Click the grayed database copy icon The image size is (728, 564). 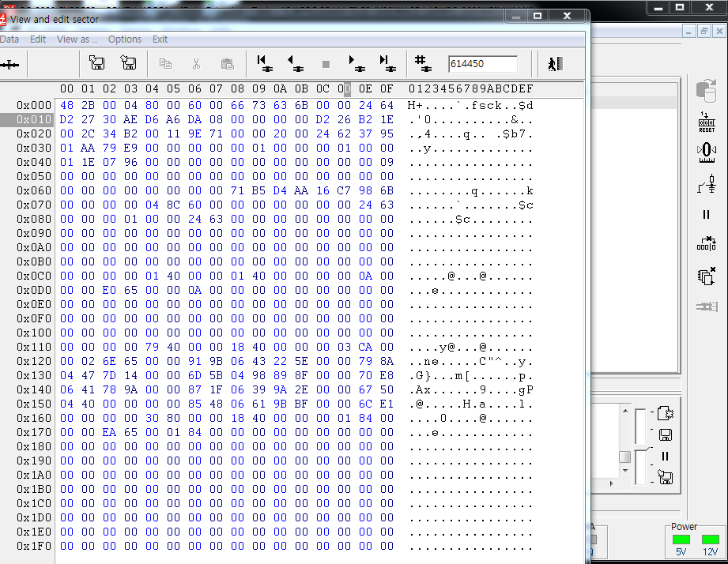click(707, 90)
